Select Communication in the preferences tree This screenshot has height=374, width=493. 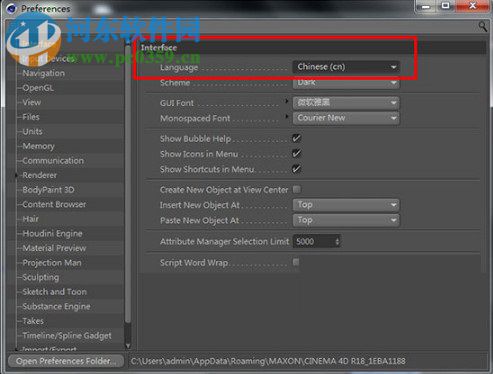tap(53, 161)
